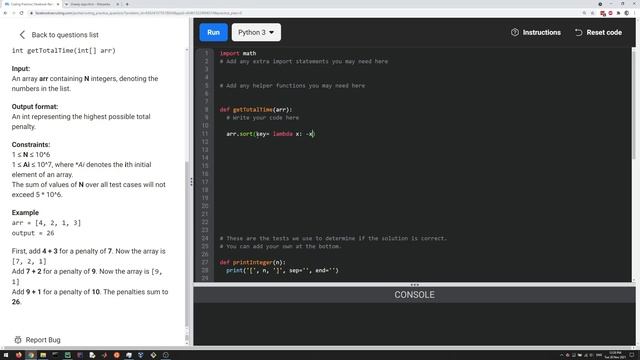
Task: Go back to questions list
Action: pyautogui.click(x=59, y=35)
